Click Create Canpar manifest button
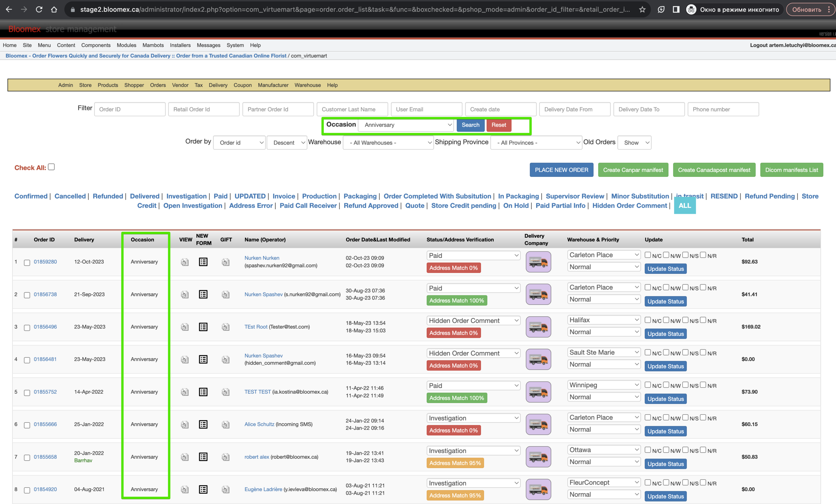The width and height of the screenshot is (836, 504). pos(633,170)
